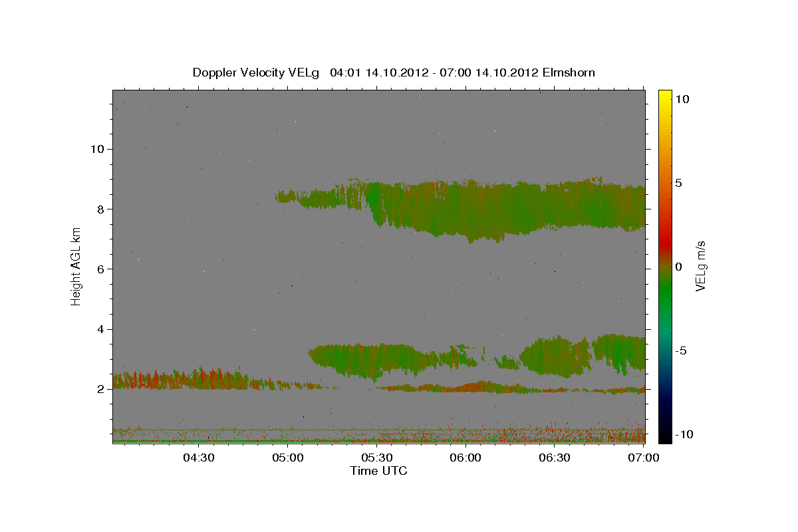Click the colorbar value -5
Viewport: 798px width, 532px height.
pyautogui.click(x=680, y=350)
